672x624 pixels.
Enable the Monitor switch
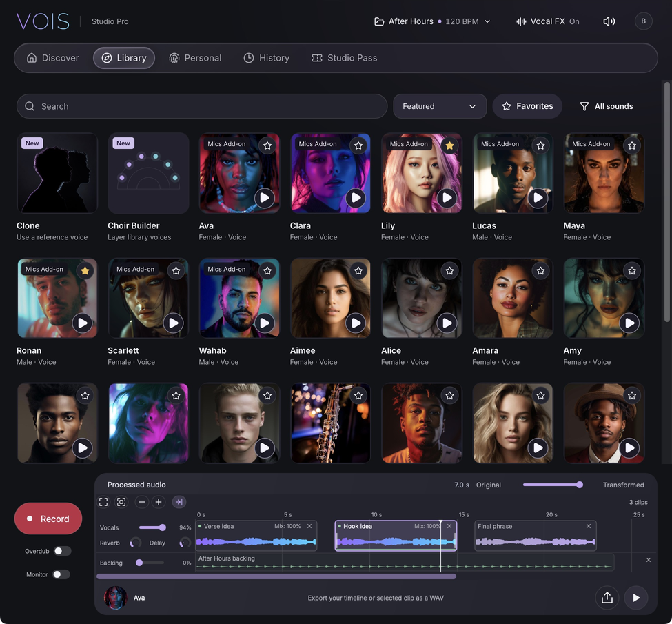[61, 574]
